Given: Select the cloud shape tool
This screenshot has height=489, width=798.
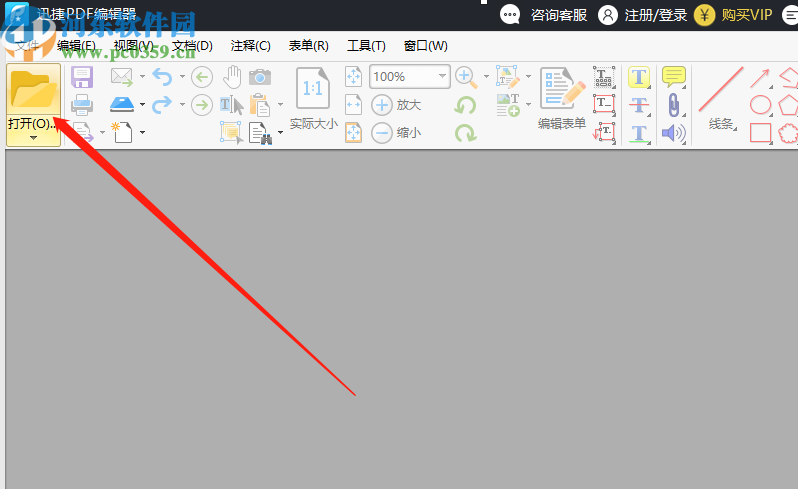Looking at the screenshot, I should click(788, 133).
